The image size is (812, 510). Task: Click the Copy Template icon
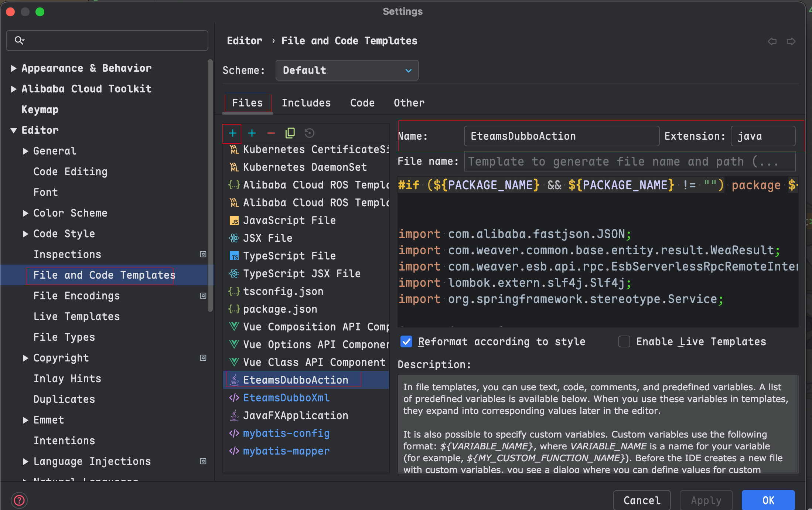pyautogui.click(x=290, y=133)
